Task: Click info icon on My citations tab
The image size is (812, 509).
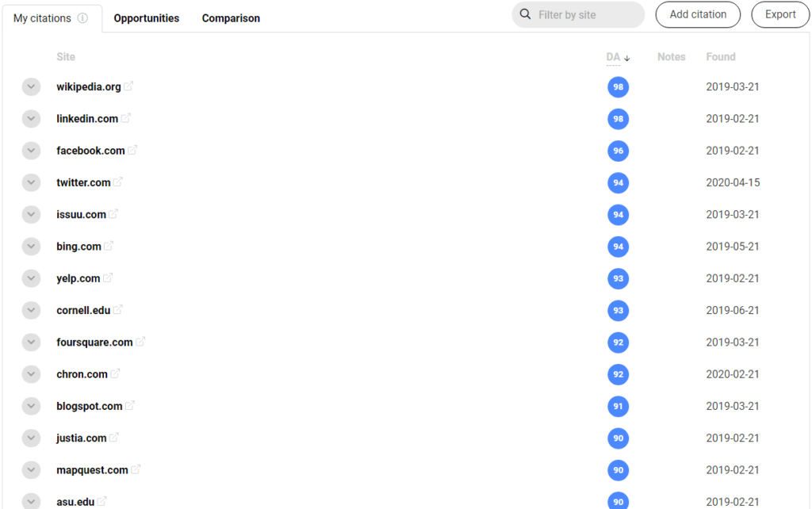Action: 82,18
